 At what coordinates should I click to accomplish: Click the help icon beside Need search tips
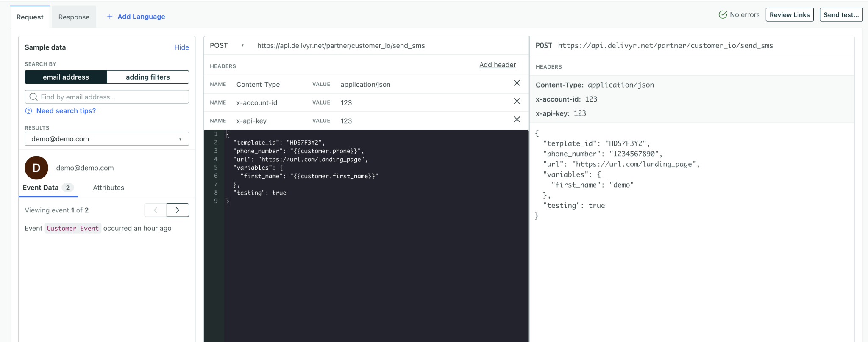click(x=28, y=111)
